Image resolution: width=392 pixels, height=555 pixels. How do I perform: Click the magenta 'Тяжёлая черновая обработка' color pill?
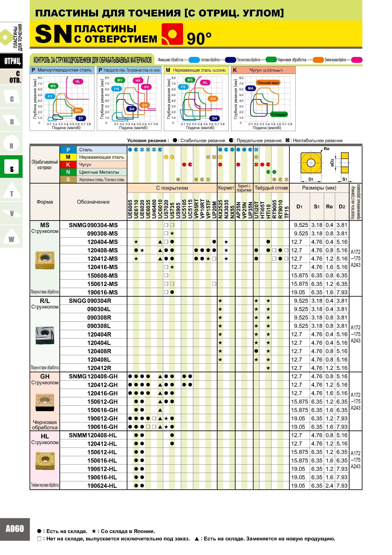pos(357,60)
